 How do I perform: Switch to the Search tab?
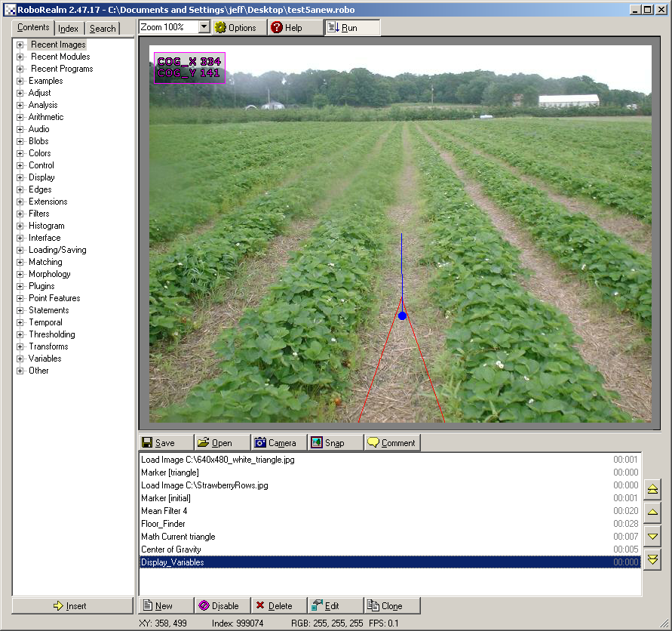click(103, 28)
